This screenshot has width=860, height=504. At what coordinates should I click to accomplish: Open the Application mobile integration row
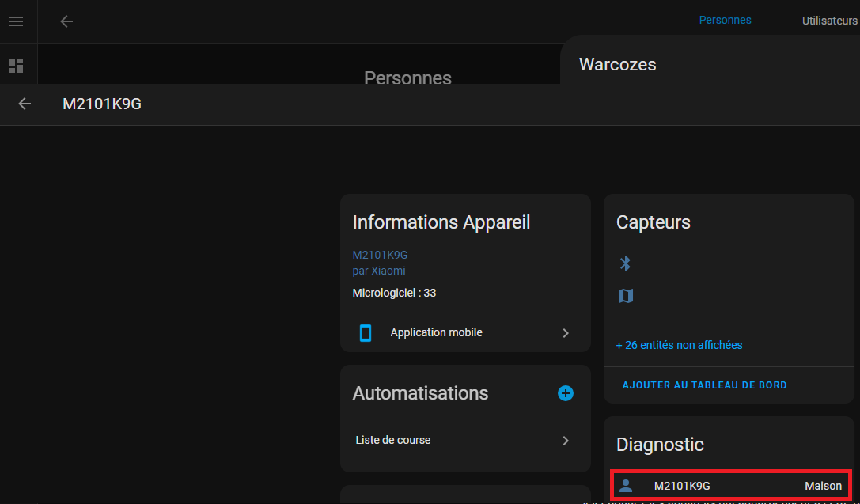(465, 333)
